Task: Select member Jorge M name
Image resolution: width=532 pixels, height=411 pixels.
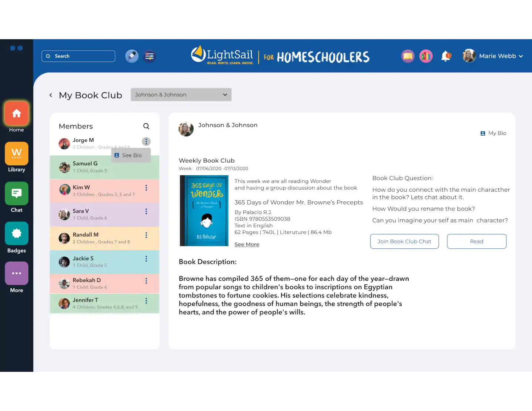Action: tap(83, 140)
